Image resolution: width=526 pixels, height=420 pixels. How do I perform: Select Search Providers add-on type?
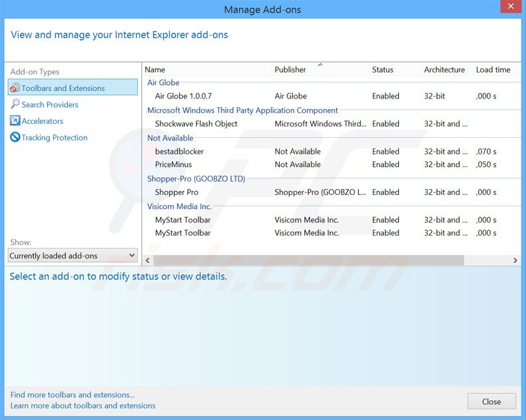coord(50,105)
